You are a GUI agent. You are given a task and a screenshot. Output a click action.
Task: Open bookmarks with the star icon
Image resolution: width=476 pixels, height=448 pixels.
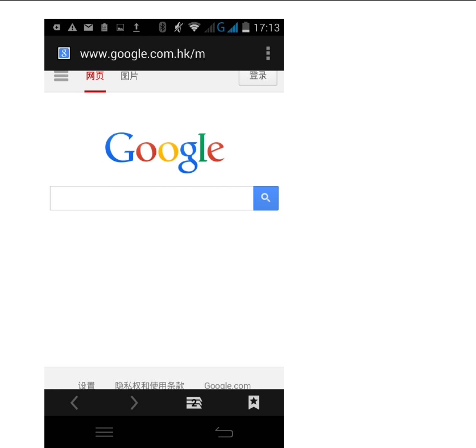coord(254,403)
